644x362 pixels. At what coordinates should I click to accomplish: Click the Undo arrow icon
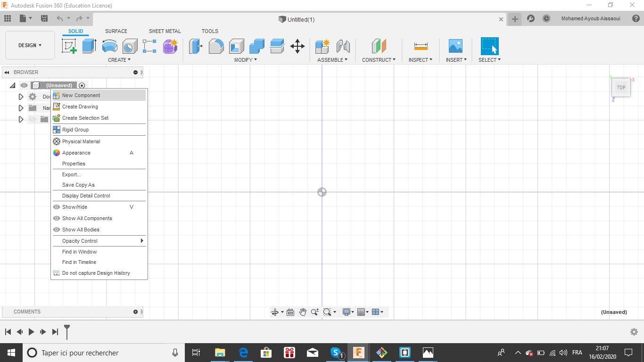(x=59, y=18)
